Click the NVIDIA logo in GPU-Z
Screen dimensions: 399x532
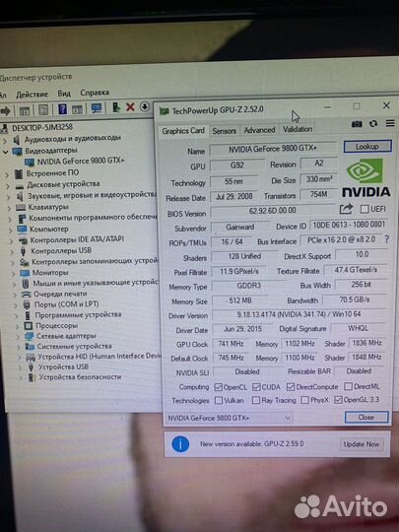point(366,177)
